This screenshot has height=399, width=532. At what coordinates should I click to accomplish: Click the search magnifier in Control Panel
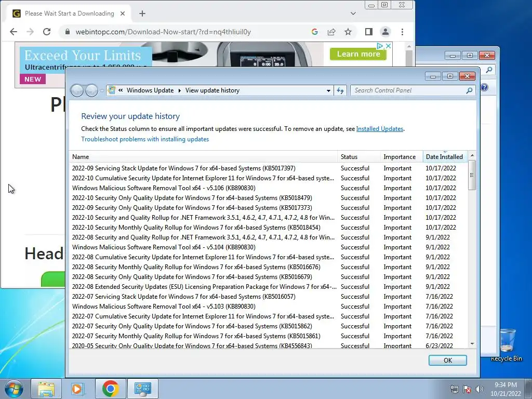(x=469, y=90)
